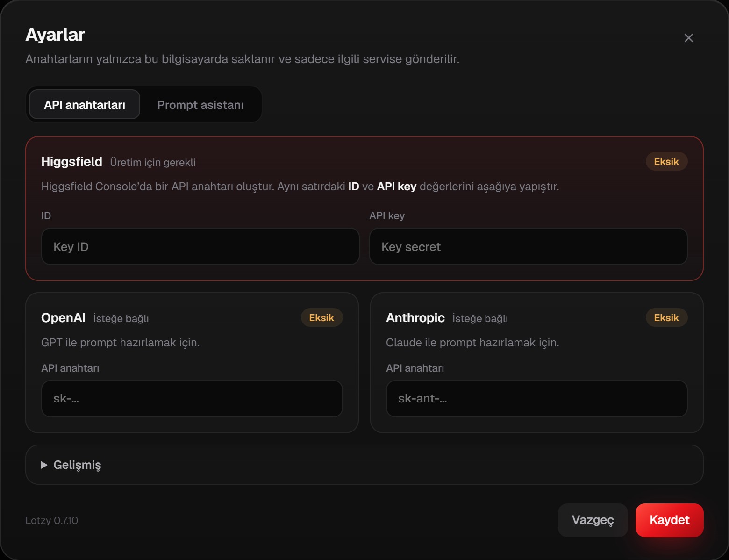729x560 pixels.
Task: Click 'GPT ile prompt hazırlamak için.' text
Action: coord(121,343)
